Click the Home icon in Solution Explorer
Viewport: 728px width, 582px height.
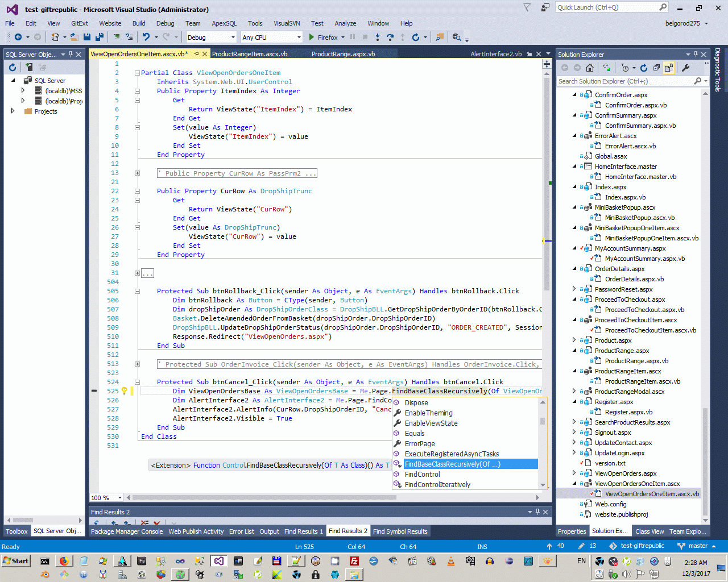[x=590, y=68]
